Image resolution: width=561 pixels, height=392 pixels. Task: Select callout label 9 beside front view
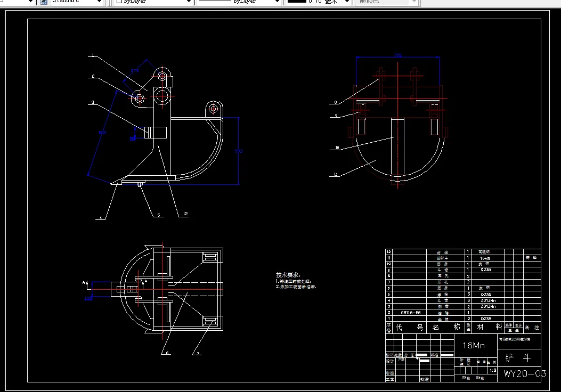(336, 116)
